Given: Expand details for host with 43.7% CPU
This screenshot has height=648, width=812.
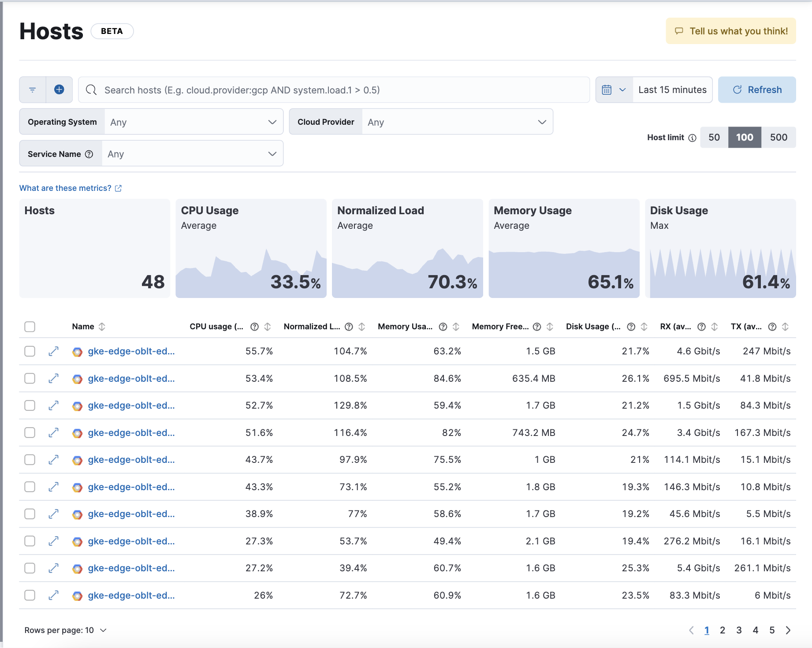Looking at the screenshot, I should click(54, 460).
